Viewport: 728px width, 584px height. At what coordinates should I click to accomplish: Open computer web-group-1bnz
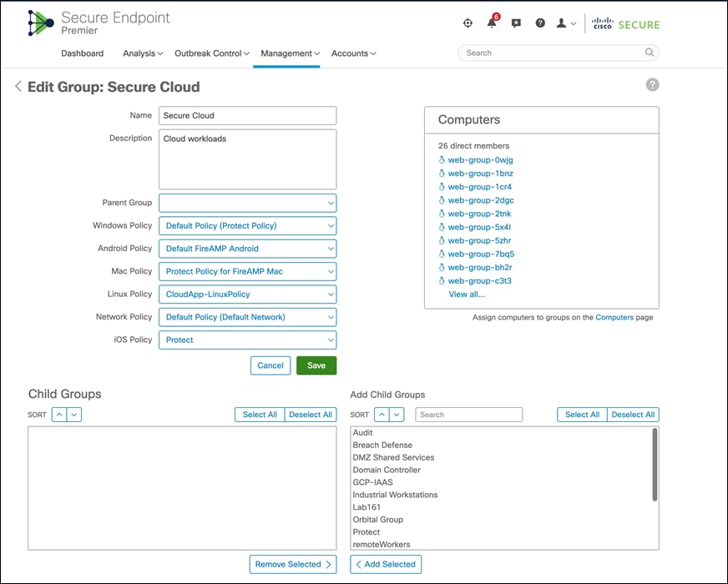pos(481,174)
